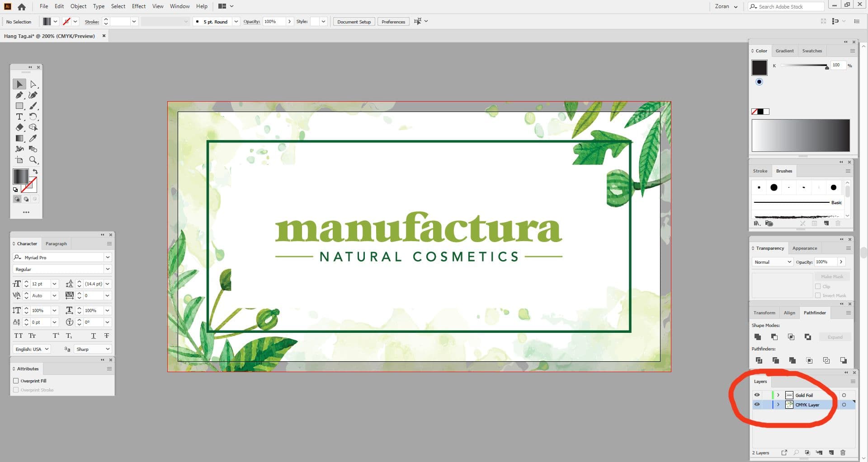868x462 pixels.
Task: Expand the Gold Foil layer contents
Action: pyautogui.click(x=778, y=395)
